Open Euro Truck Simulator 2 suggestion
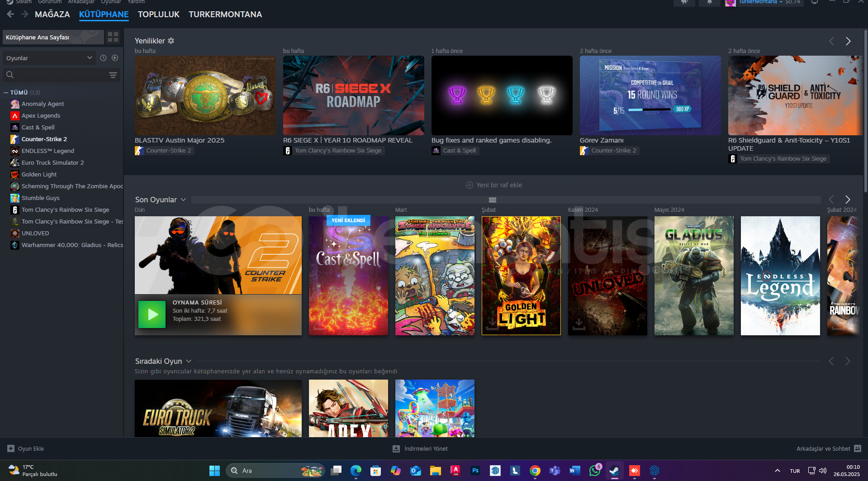 pyautogui.click(x=218, y=408)
